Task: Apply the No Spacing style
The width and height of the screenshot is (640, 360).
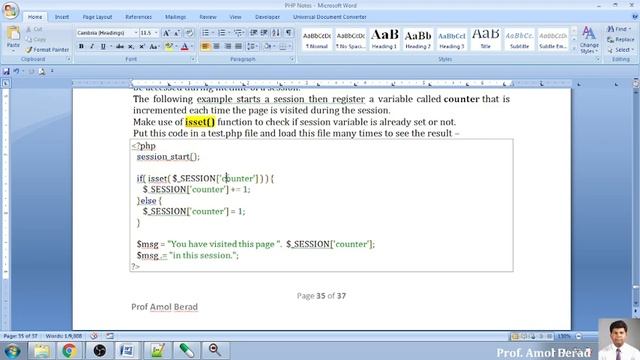Action: (x=351, y=40)
